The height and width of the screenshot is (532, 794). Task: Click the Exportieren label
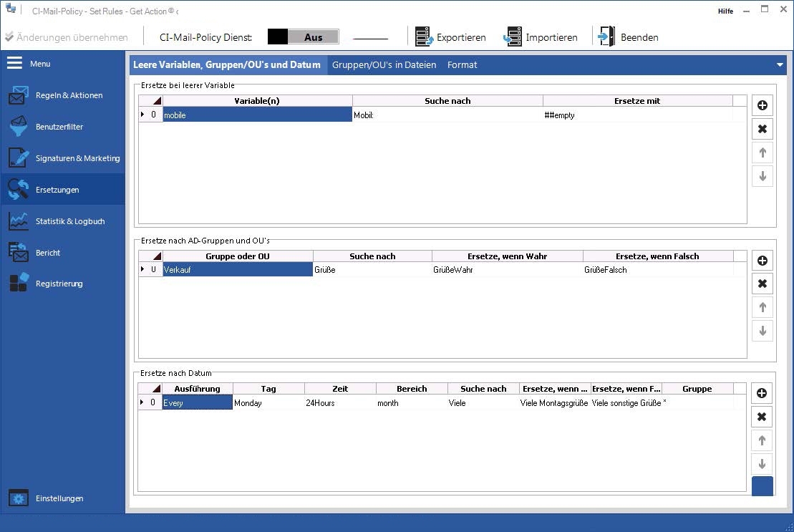(461, 37)
